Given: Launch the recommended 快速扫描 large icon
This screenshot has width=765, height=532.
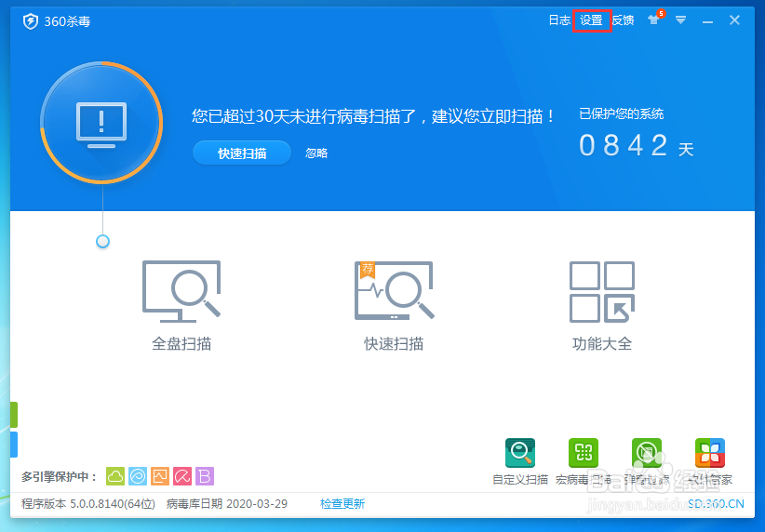Looking at the screenshot, I should pos(394,305).
